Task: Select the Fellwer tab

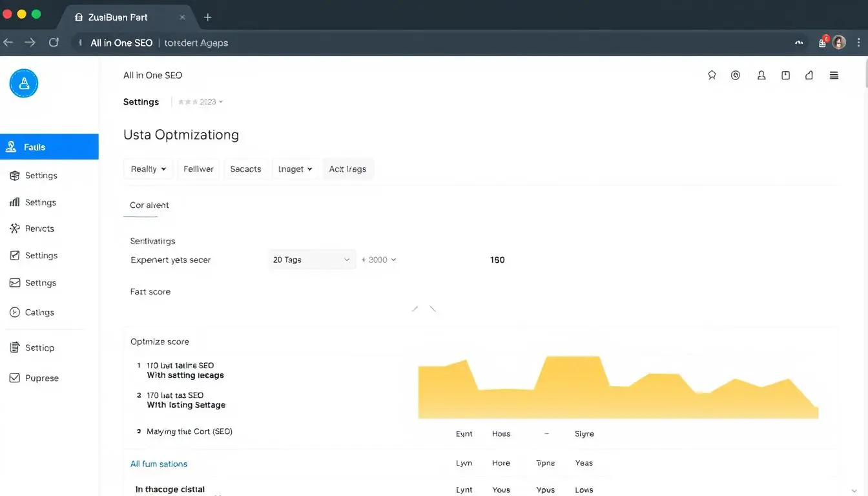Action: click(198, 169)
